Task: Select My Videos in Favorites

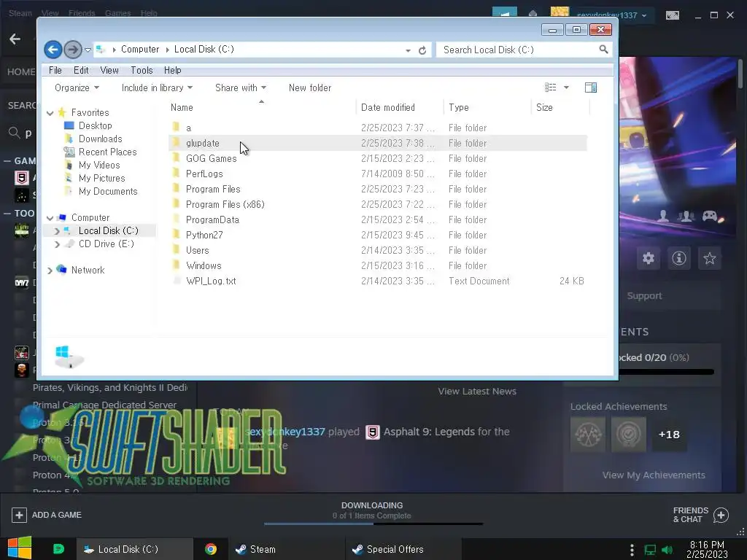Action: tap(99, 166)
